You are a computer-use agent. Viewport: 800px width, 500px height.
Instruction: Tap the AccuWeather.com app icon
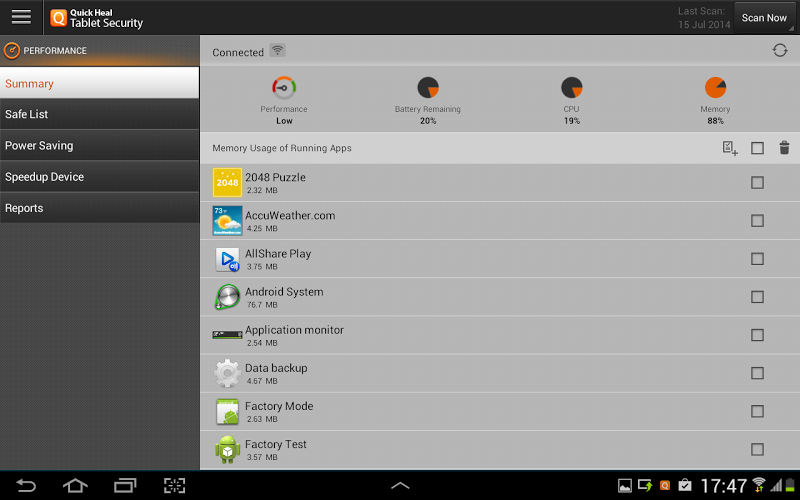point(227,220)
